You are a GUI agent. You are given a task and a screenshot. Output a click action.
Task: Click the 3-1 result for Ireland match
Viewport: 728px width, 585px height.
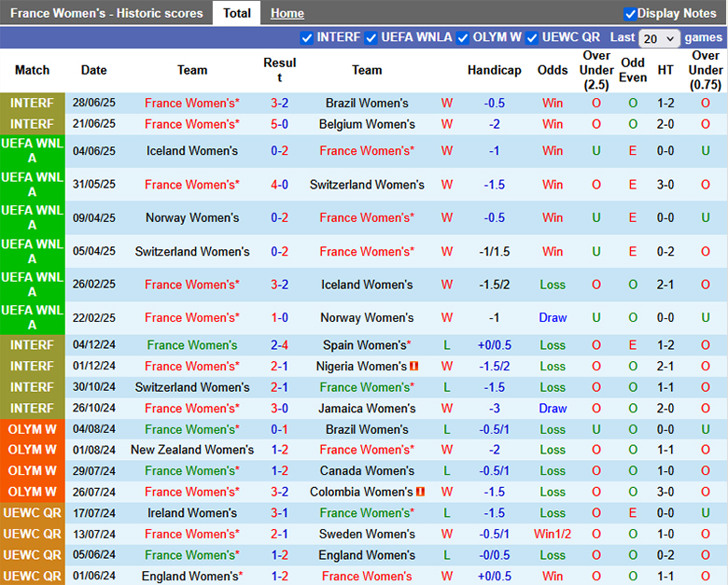click(279, 513)
